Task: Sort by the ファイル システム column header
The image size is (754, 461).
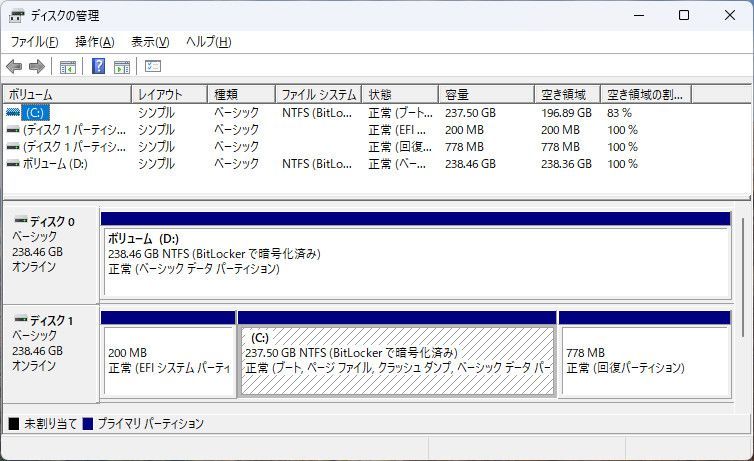Action: coord(318,94)
